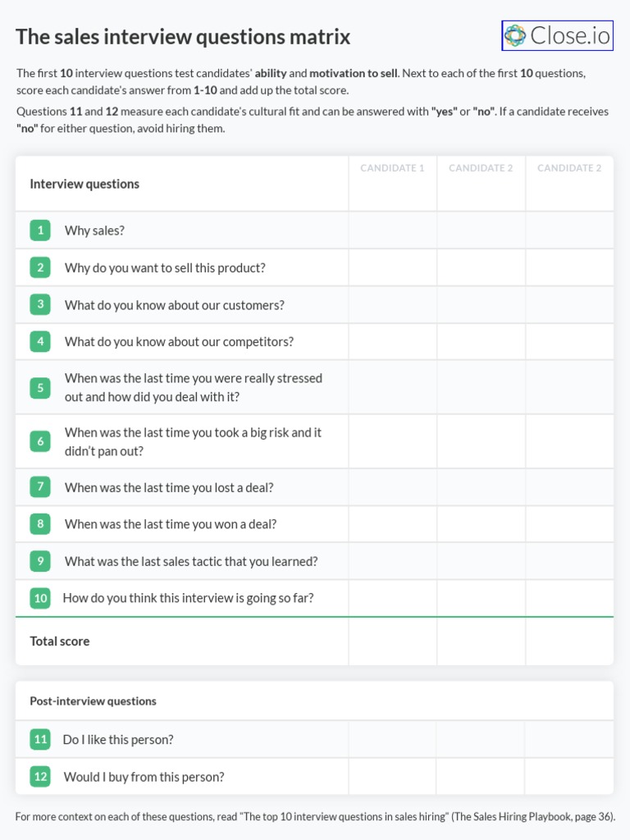Select the number 12 question badge

tap(40, 776)
